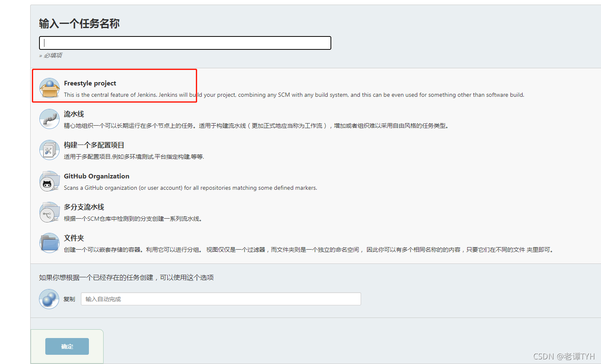Viewport: 601px width, 364px height.
Task: Click the '输入一个任务名称' heading
Action: point(79,23)
